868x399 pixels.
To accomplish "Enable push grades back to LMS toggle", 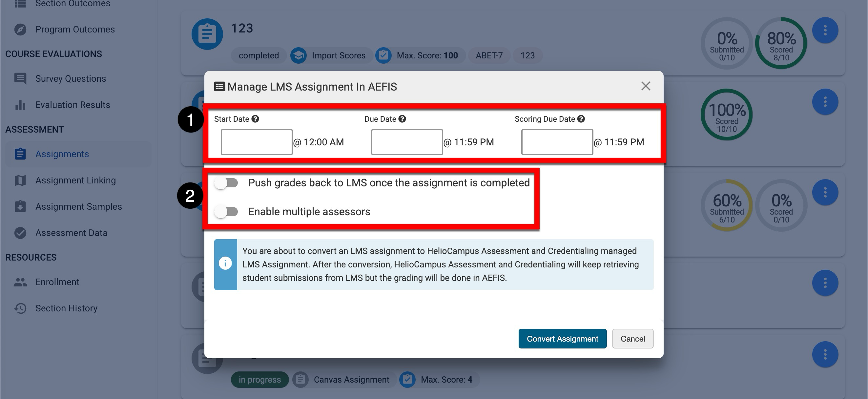I will click(x=227, y=183).
